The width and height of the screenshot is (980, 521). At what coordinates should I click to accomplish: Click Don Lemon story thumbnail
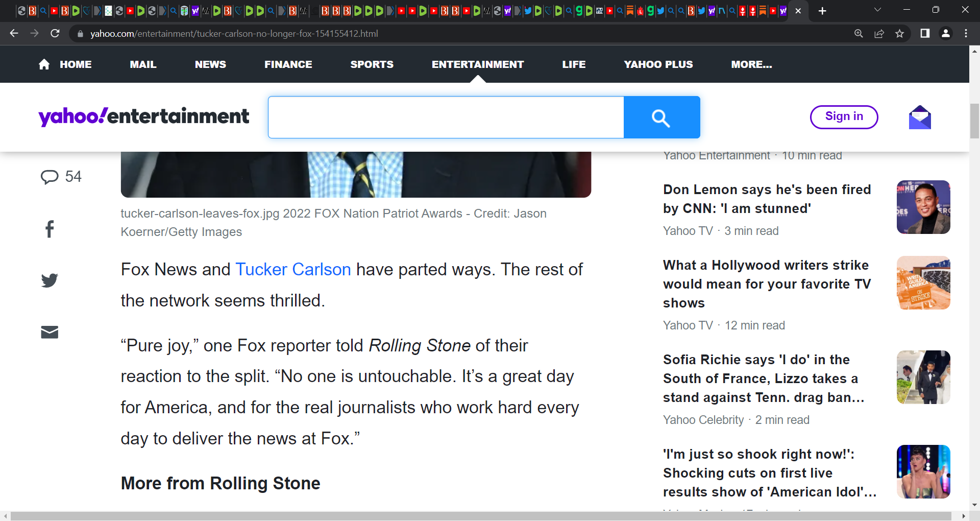tap(923, 207)
